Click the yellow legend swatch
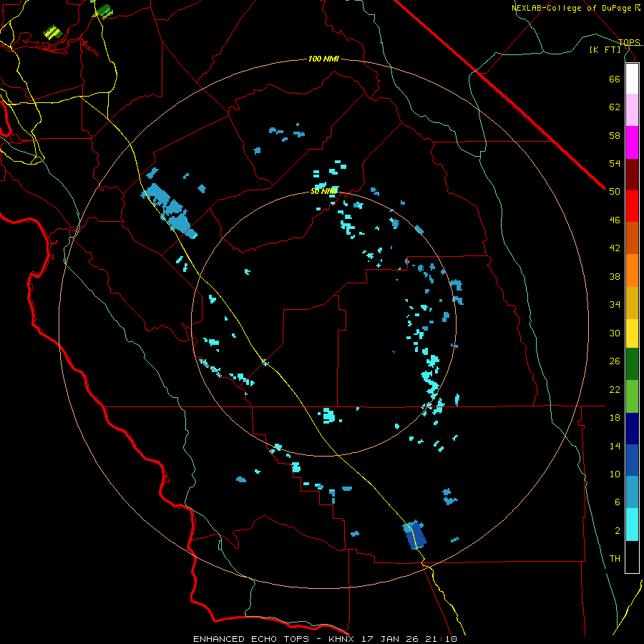Viewport: 644px width, 644px height. 632,333
